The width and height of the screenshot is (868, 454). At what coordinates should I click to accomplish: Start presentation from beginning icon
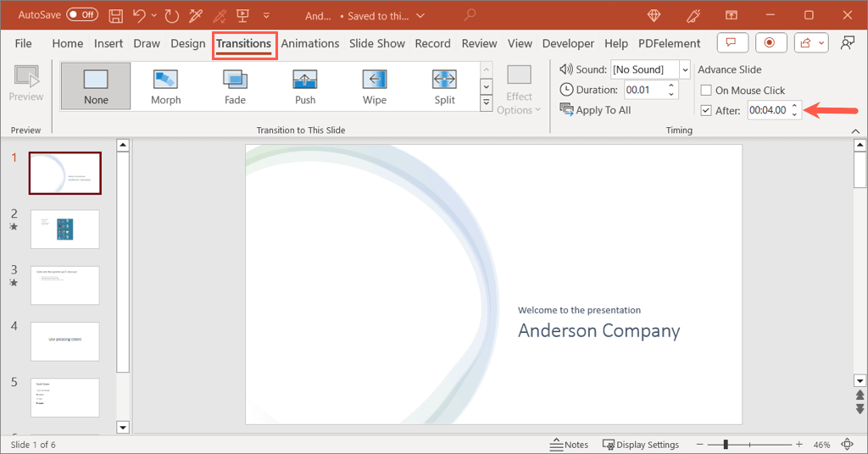click(242, 15)
